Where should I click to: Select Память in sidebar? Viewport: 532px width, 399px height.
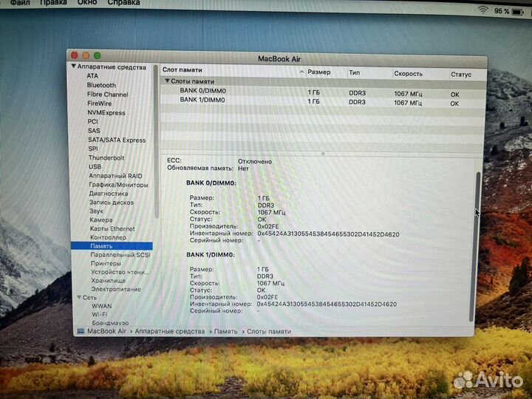pyautogui.click(x=112, y=246)
